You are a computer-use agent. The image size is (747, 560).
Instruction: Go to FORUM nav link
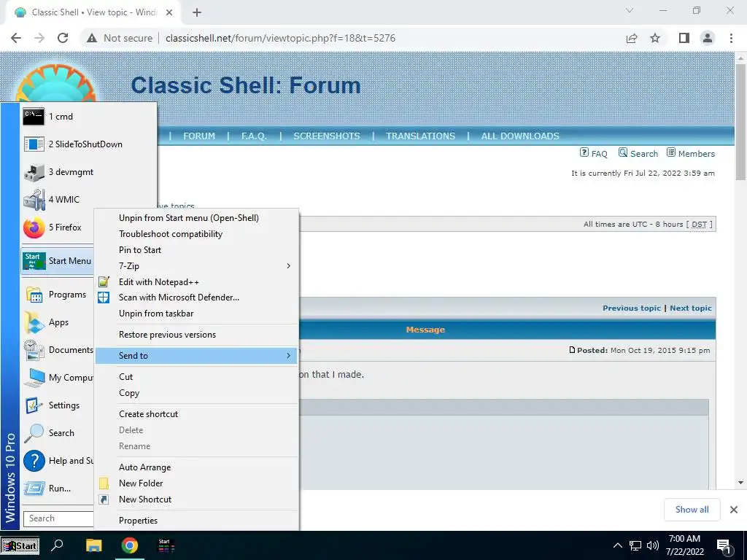[x=199, y=136]
